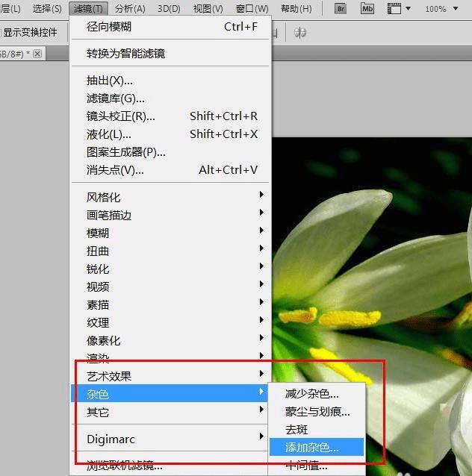Choose 蒙尘与划痕... filter

point(317,412)
